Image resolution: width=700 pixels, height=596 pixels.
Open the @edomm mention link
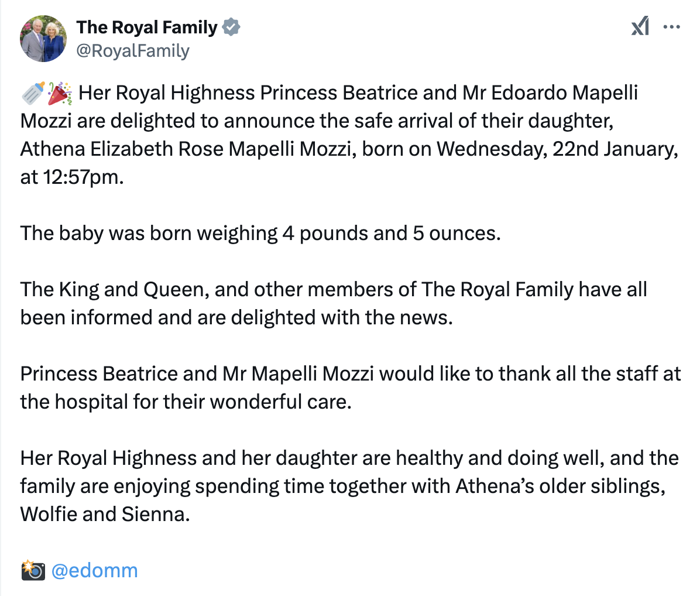[94, 570]
